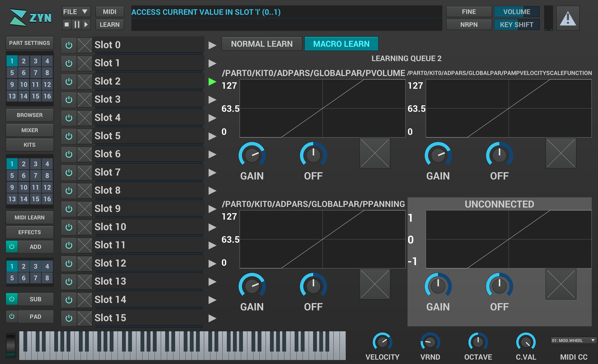The height and width of the screenshot is (364, 598).
Task: Click the panic warning triangle icon
Action: [568, 18]
